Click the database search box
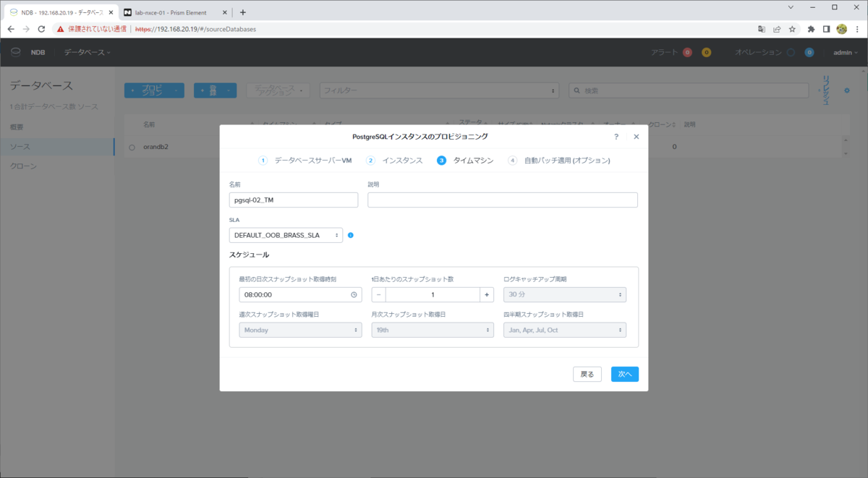This screenshot has width=868, height=478. [x=689, y=90]
